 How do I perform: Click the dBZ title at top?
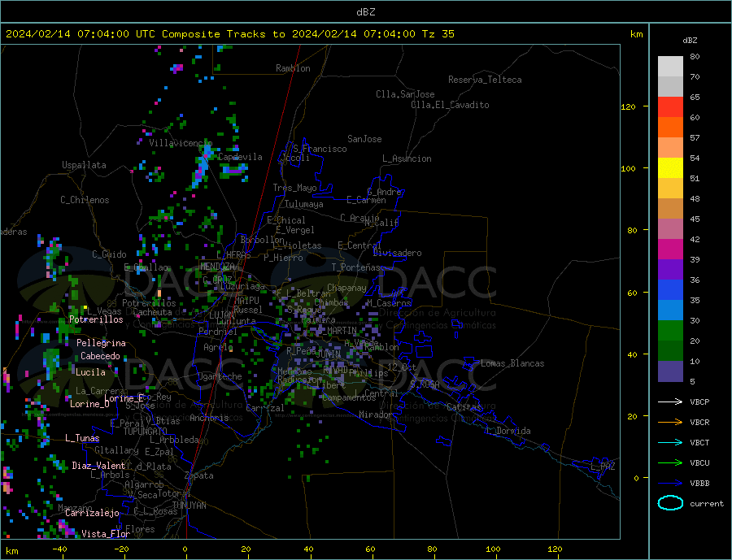pos(365,12)
